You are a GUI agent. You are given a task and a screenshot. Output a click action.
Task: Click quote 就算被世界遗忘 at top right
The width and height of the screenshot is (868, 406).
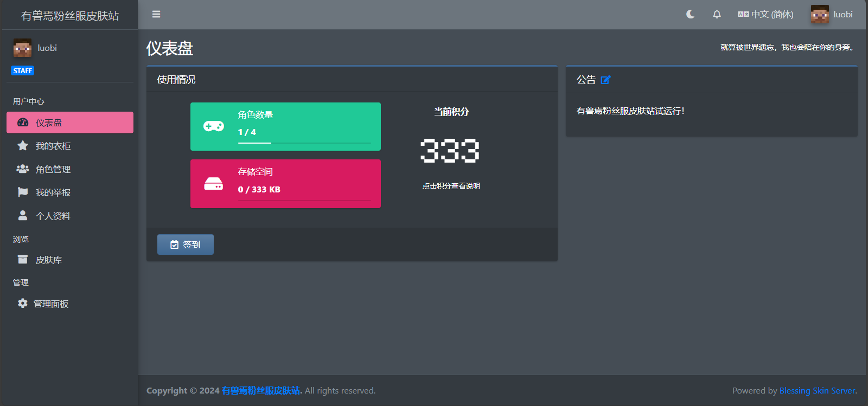pos(787,47)
